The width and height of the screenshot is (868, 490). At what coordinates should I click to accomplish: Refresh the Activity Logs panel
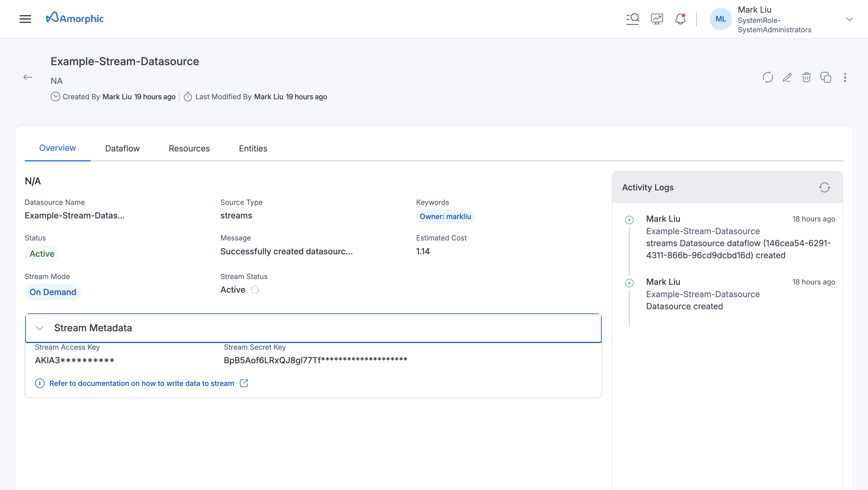pyautogui.click(x=824, y=187)
